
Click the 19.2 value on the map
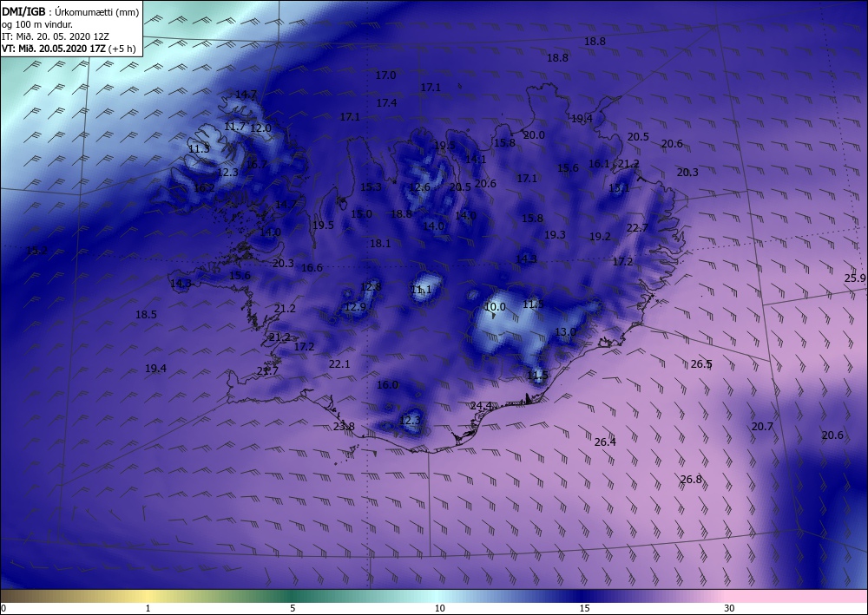[600, 237]
